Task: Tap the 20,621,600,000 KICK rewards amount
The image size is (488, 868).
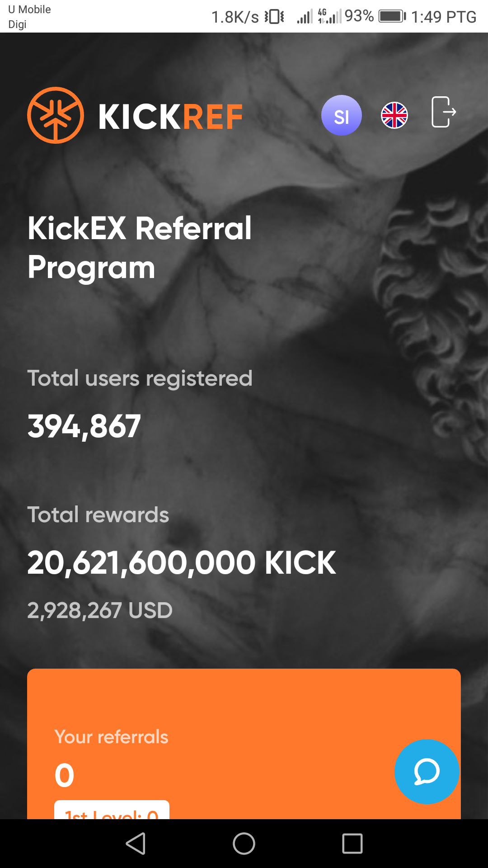Action: click(182, 563)
